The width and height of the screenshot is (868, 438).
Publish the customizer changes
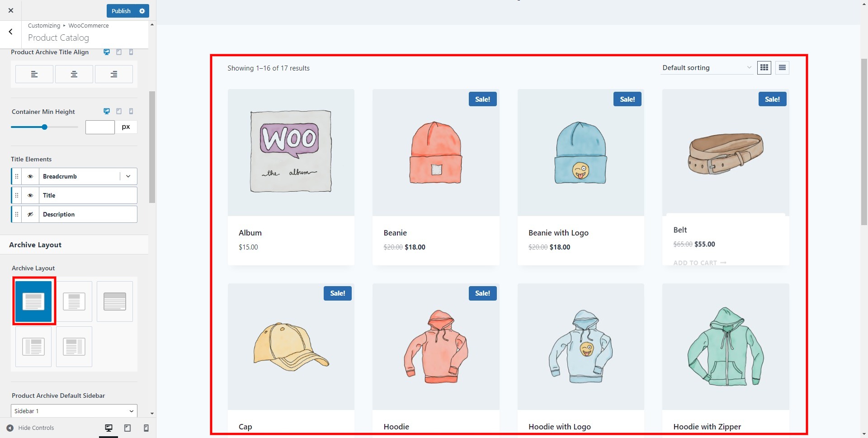[120, 11]
